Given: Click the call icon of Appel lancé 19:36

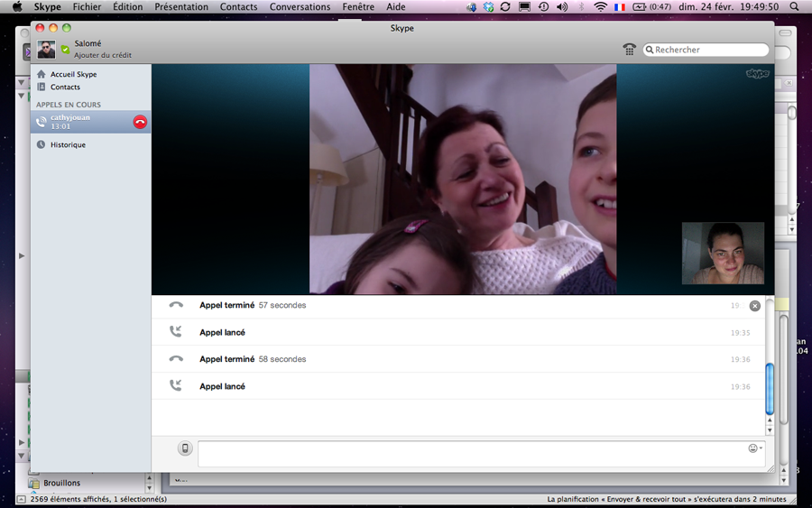Looking at the screenshot, I should click(x=176, y=385).
